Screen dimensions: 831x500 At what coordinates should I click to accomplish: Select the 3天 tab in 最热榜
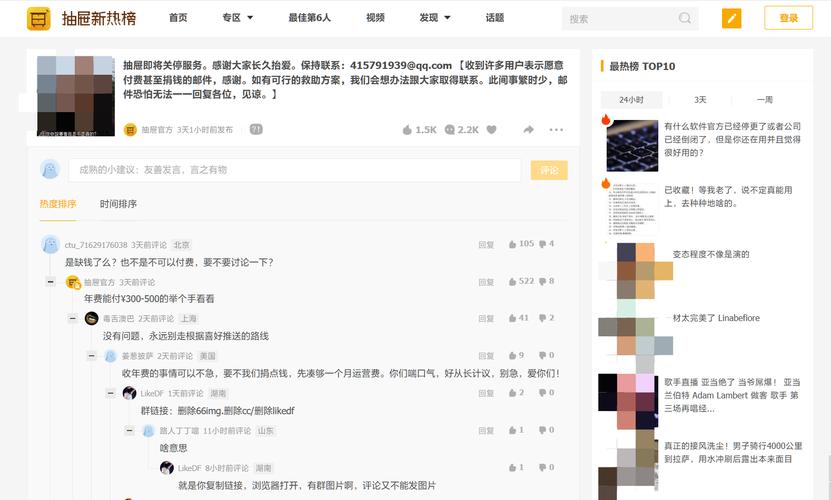point(700,100)
